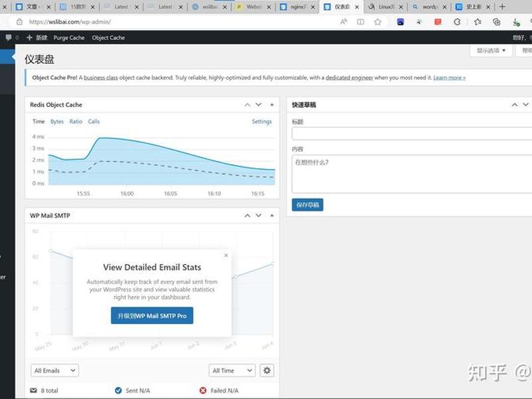Open browser downloads icon
The image size is (532, 399).
(516, 22)
